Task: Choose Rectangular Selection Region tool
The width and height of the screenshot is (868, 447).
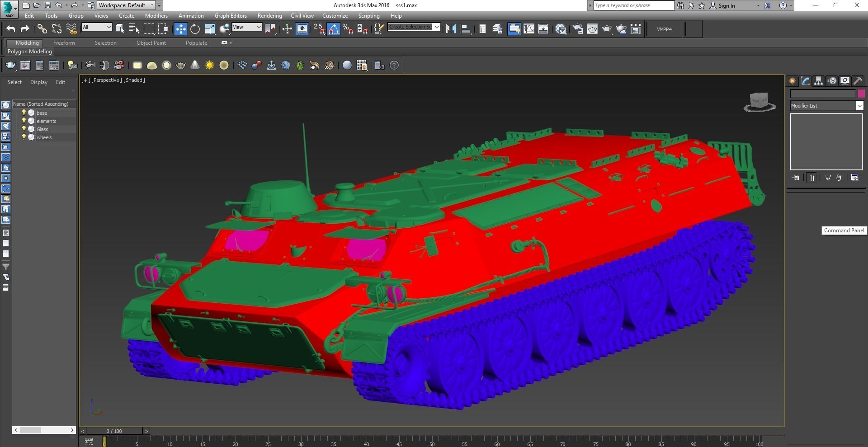Action: coord(149,29)
